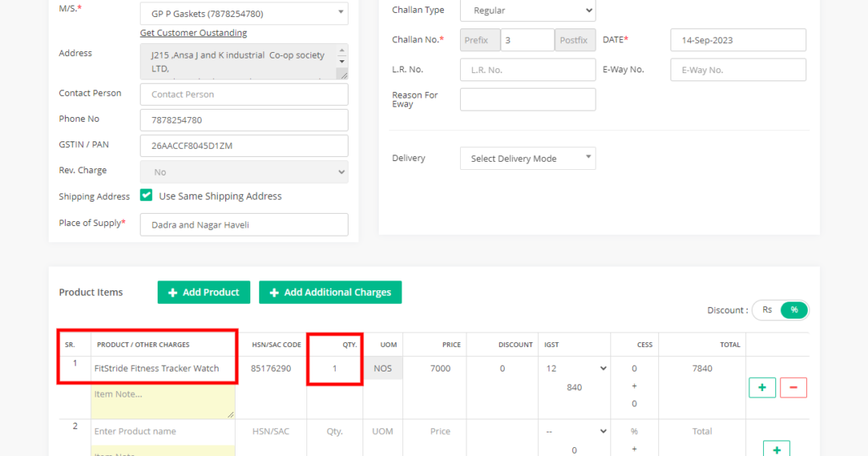
Task: Click the Add Additional Charges button
Action: [x=330, y=292]
